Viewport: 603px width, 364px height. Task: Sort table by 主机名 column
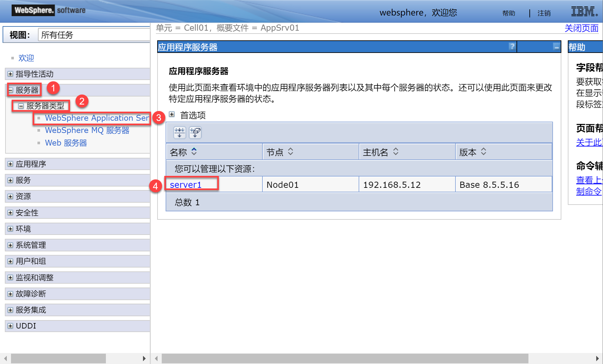click(x=396, y=151)
